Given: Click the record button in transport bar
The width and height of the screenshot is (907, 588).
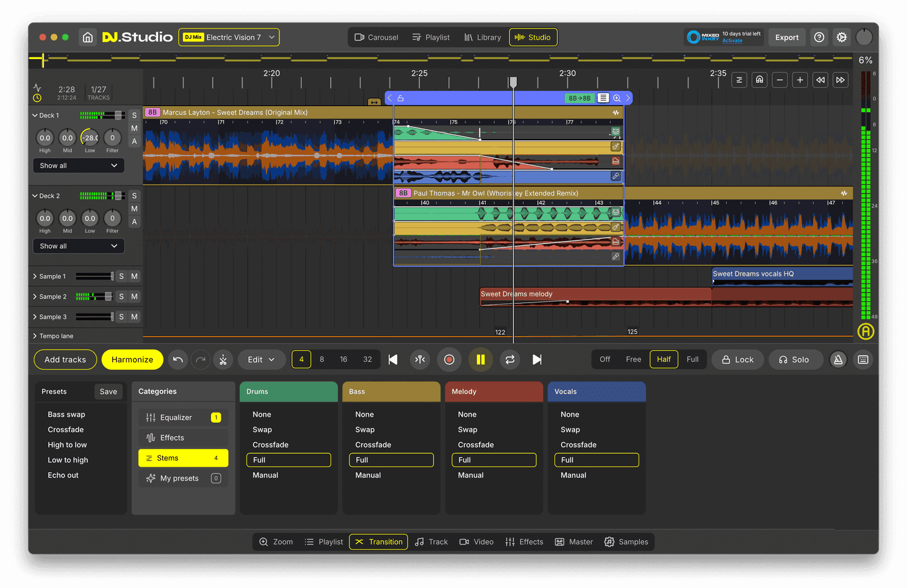Looking at the screenshot, I should [449, 360].
